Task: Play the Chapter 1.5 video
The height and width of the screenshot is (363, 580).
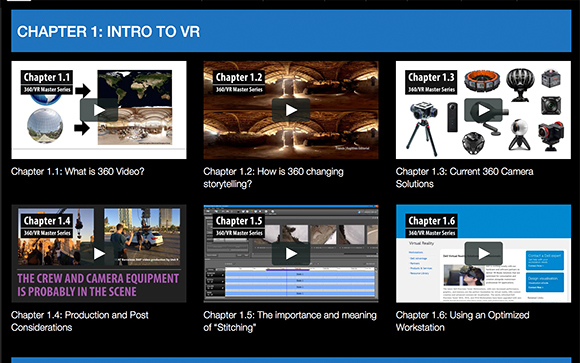Action: 291,253
